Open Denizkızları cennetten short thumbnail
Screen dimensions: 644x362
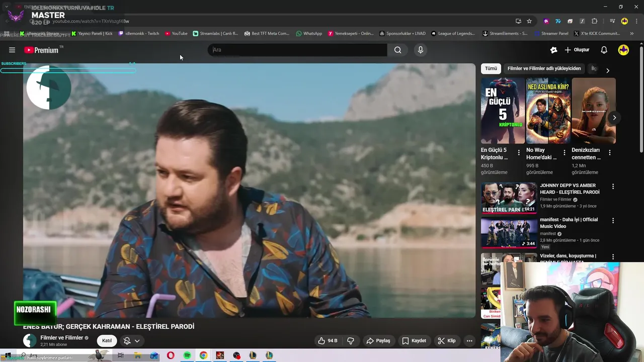(594, 111)
